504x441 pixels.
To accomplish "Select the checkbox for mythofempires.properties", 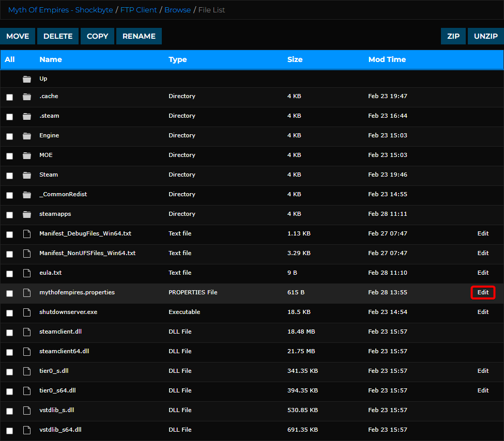I will (x=9, y=292).
